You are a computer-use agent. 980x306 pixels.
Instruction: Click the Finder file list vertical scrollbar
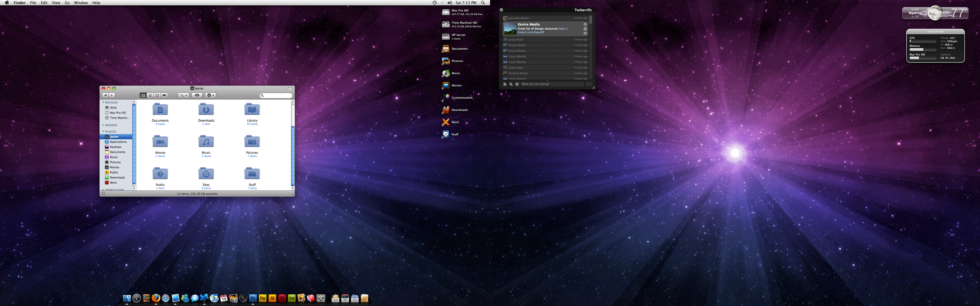(x=292, y=156)
